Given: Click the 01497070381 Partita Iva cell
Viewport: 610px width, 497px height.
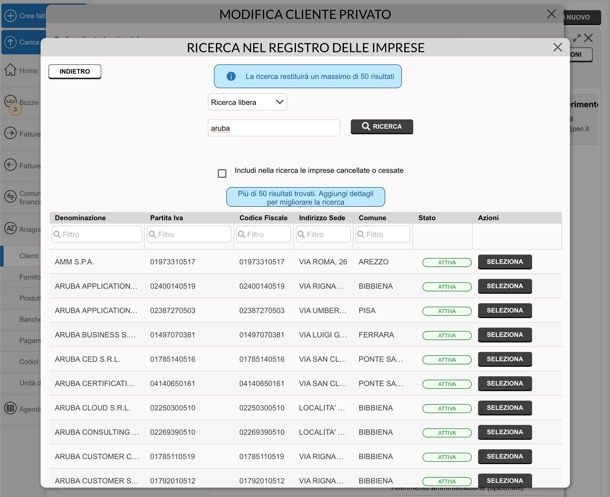Looking at the screenshot, I should click(x=172, y=335).
